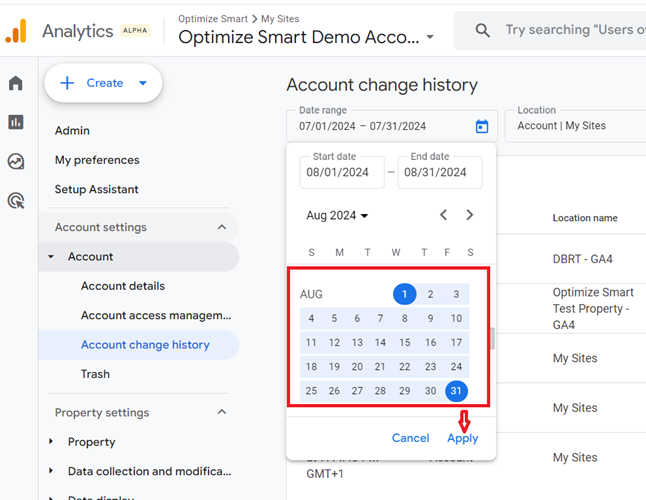Click the calendar popup scrollbar thumb
Screen dimensions: 646x500
pyautogui.click(x=492, y=338)
